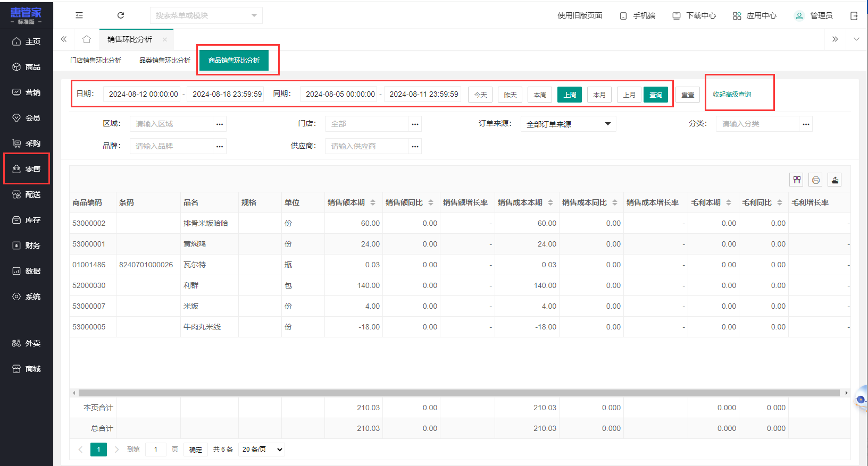Sort by 销售额同比 column
This screenshot has width=868, height=466.
point(431,202)
